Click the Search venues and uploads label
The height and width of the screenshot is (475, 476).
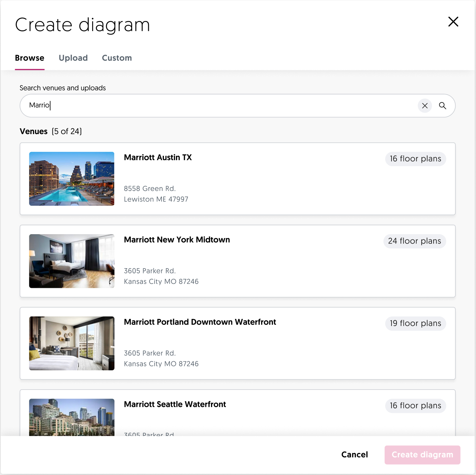[63, 88]
